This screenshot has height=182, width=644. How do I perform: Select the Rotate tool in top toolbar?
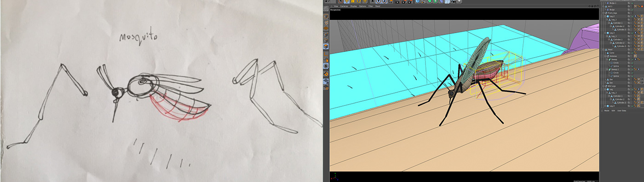point(359,2)
